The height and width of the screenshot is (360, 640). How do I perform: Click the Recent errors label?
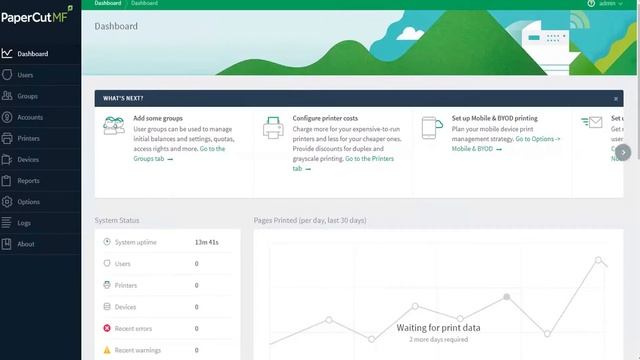[x=133, y=329]
